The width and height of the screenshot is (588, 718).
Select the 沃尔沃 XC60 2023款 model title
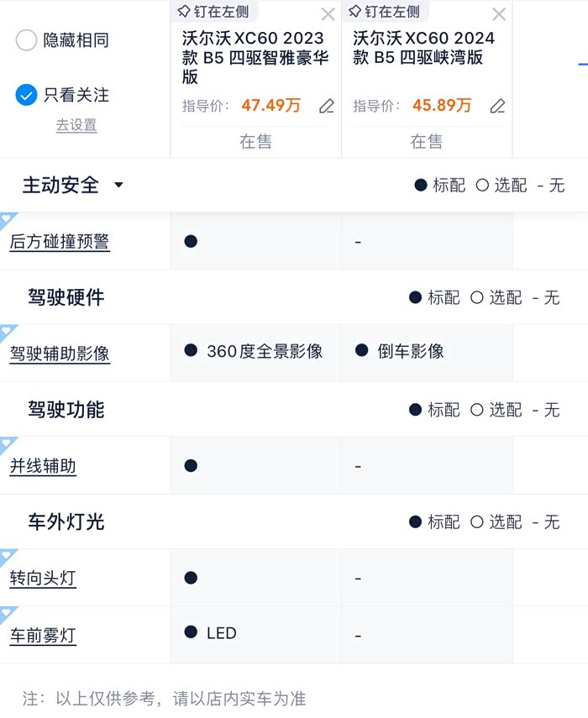click(x=254, y=57)
